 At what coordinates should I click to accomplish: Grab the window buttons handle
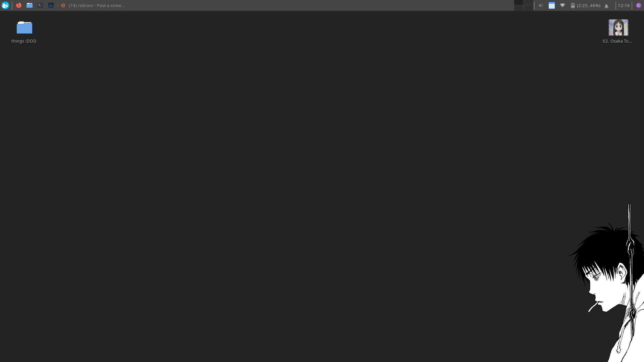coord(58,5)
